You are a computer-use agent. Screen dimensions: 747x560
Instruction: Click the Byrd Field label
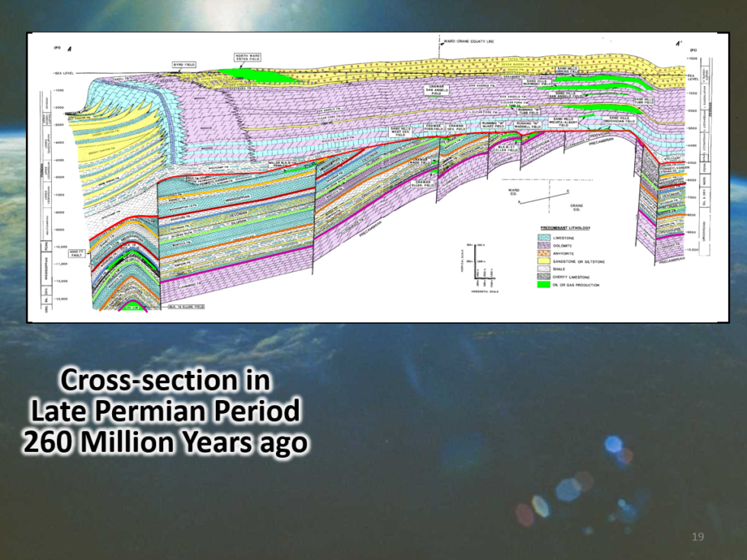pos(184,65)
